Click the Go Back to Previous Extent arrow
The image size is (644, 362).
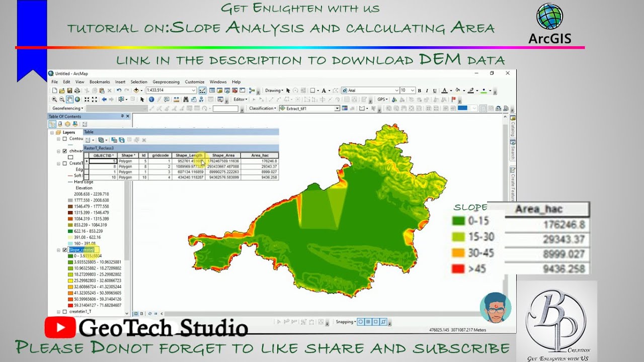(x=104, y=100)
